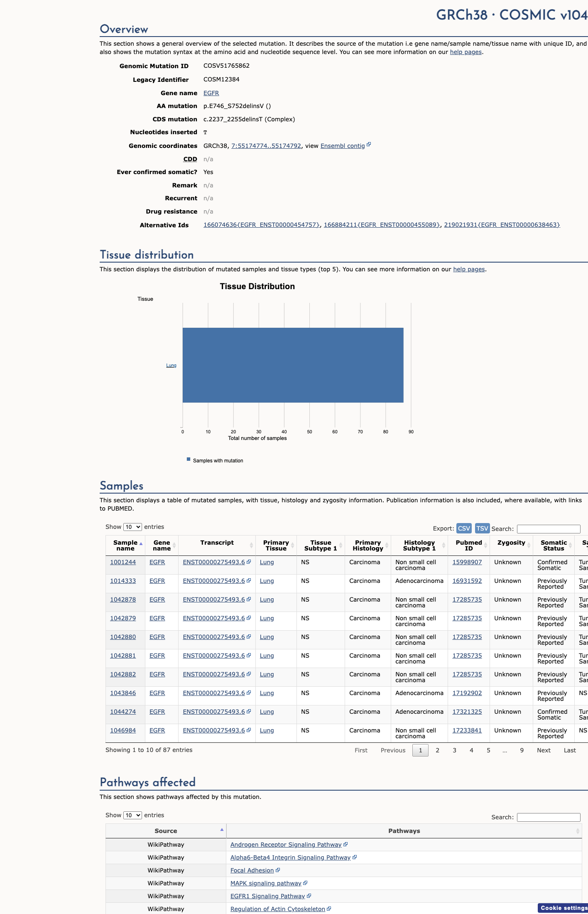Open transcript external icon in row 1042880
The width and height of the screenshot is (588, 914).
(x=249, y=636)
